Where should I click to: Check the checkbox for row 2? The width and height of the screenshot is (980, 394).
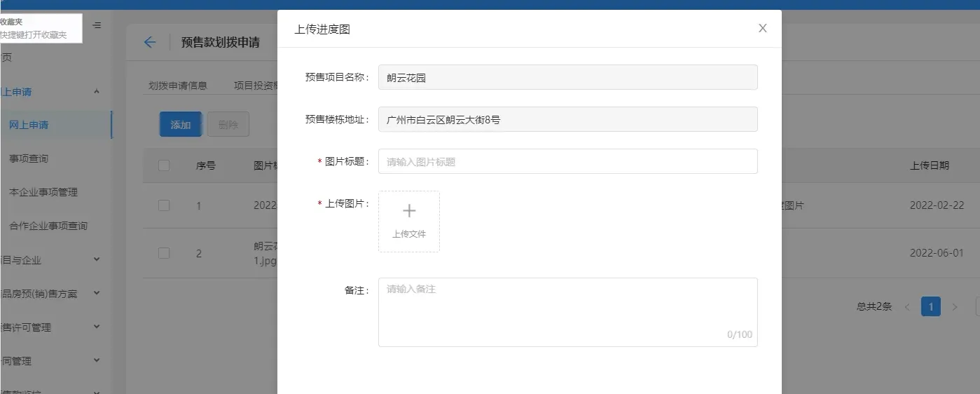tap(164, 253)
